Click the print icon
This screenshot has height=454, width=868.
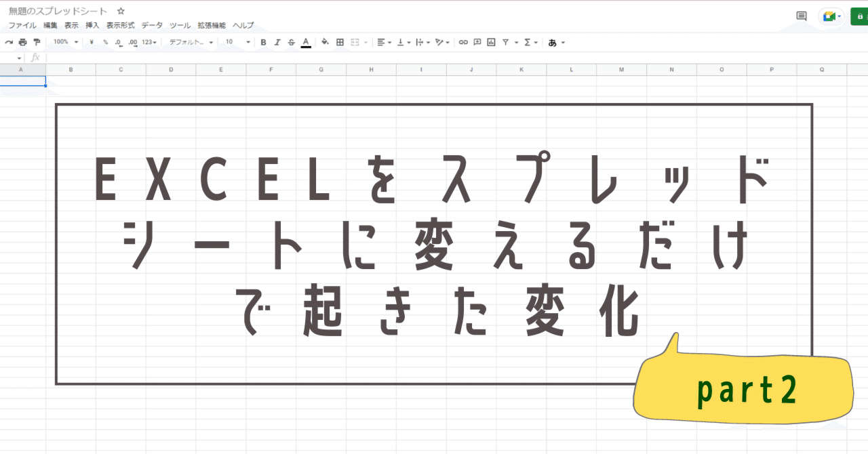[23, 42]
